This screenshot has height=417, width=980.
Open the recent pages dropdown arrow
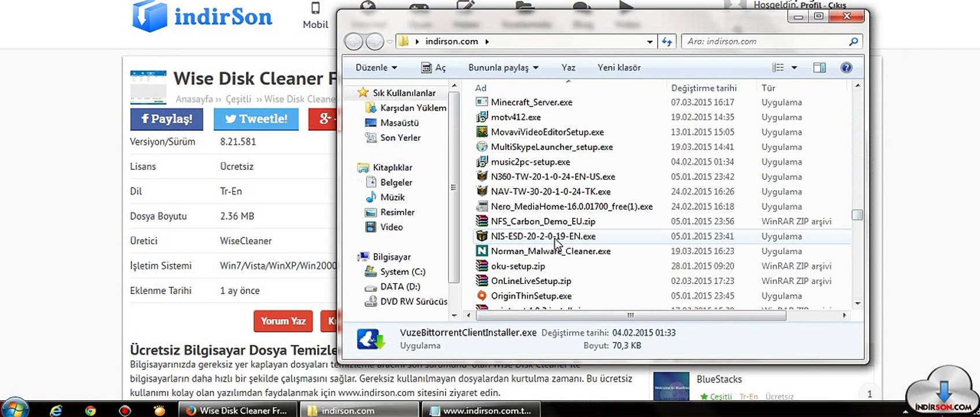pyautogui.click(x=390, y=42)
